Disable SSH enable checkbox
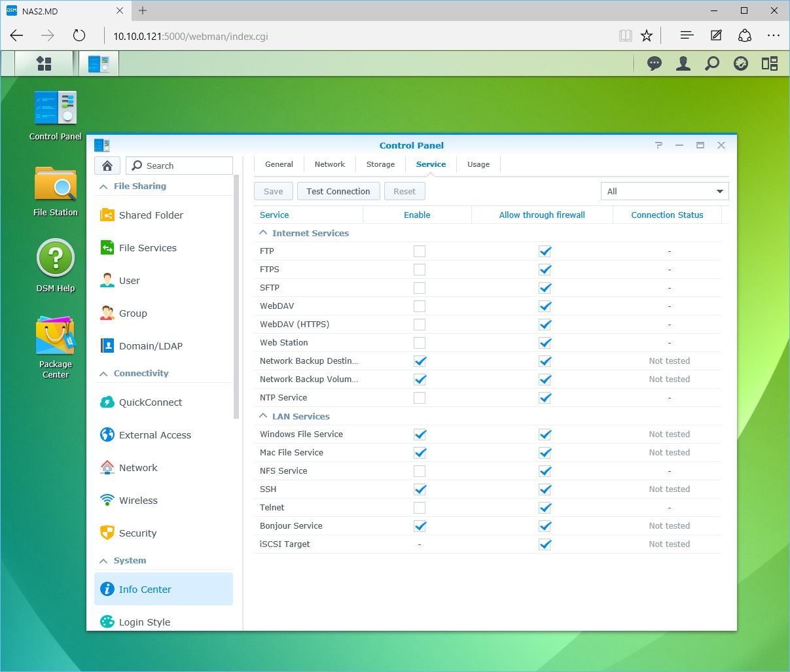The image size is (790, 672). pos(420,489)
